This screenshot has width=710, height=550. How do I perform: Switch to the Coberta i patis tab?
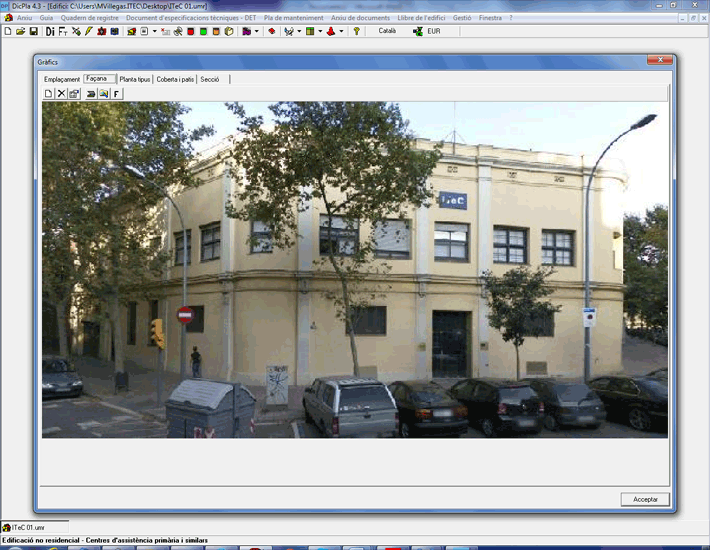pyautogui.click(x=175, y=79)
